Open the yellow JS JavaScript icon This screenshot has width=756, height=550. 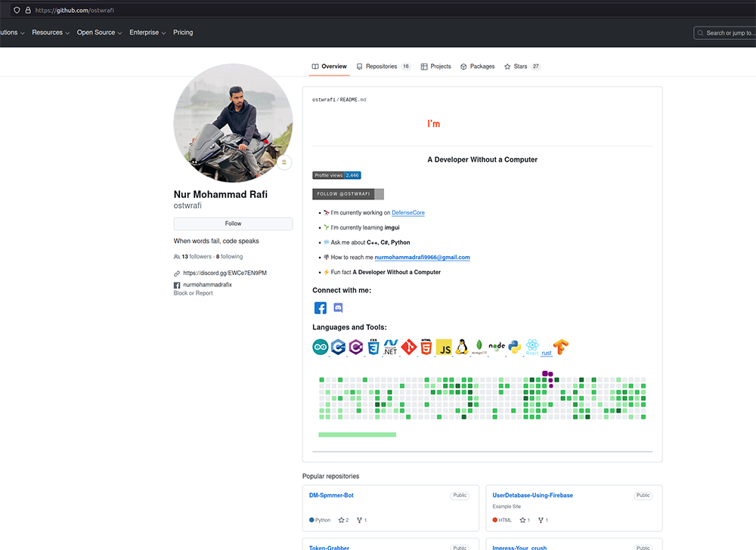point(444,348)
